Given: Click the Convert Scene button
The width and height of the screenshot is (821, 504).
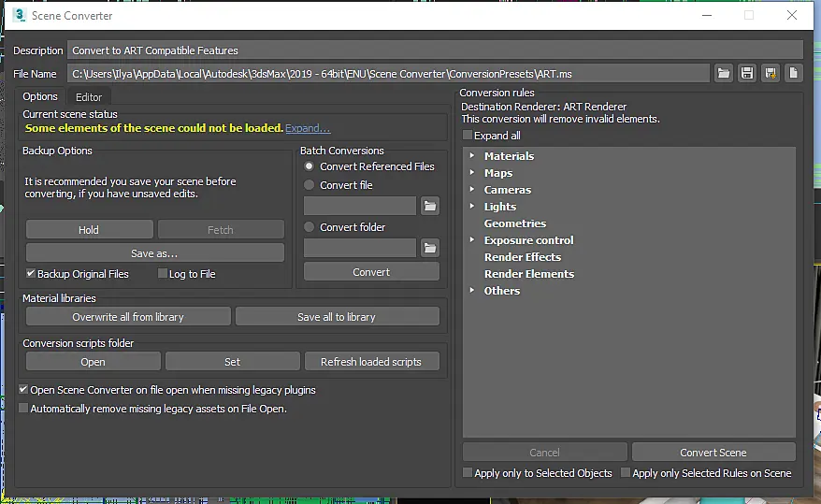Looking at the screenshot, I should point(713,453).
